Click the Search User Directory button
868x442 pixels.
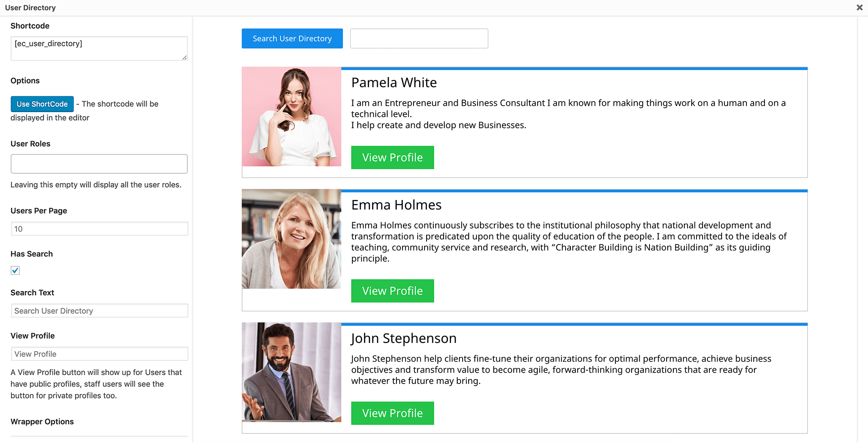292,39
